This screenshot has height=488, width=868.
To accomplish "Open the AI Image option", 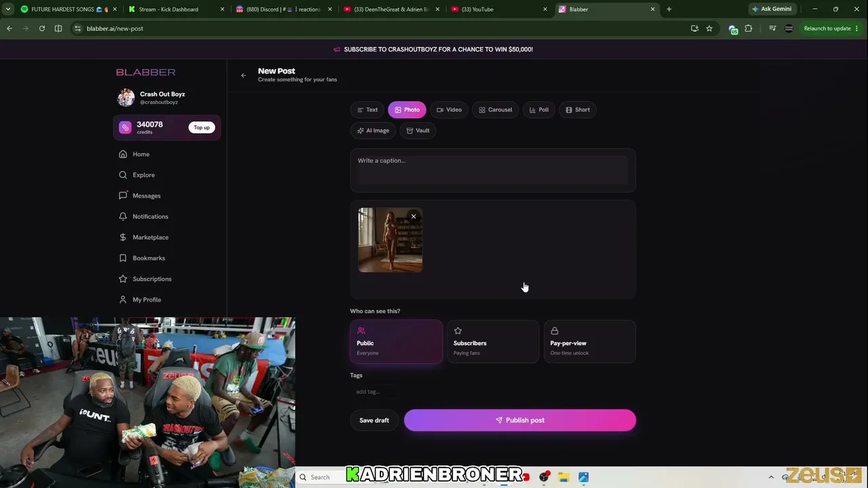I will [373, 130].
